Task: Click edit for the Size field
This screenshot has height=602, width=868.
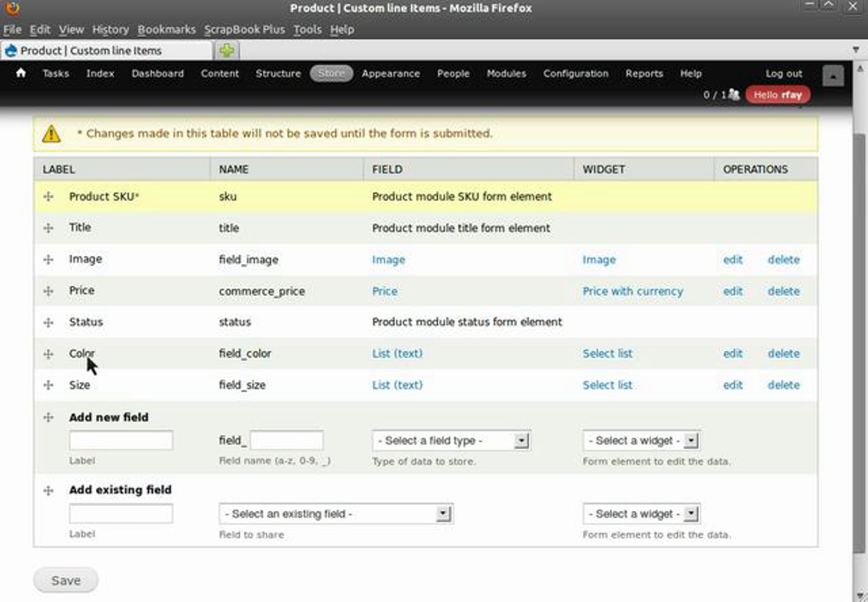Action: point(733,385)
